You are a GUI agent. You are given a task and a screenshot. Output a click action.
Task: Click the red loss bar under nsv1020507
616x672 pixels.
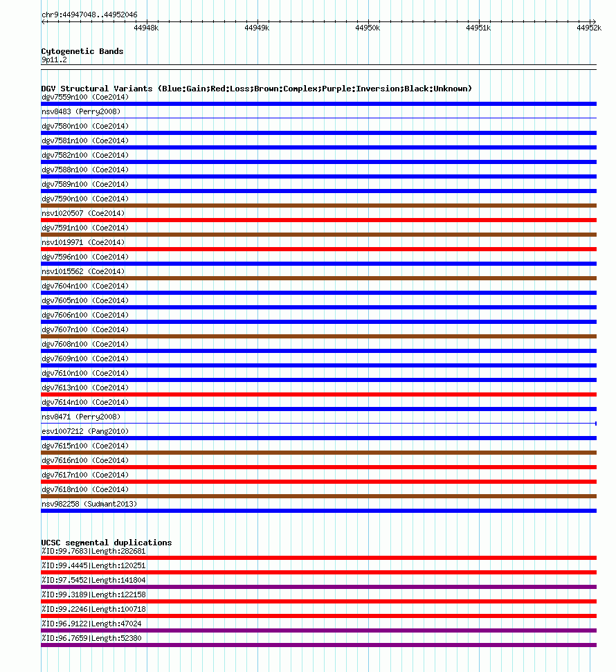click(x=319, y=220)
